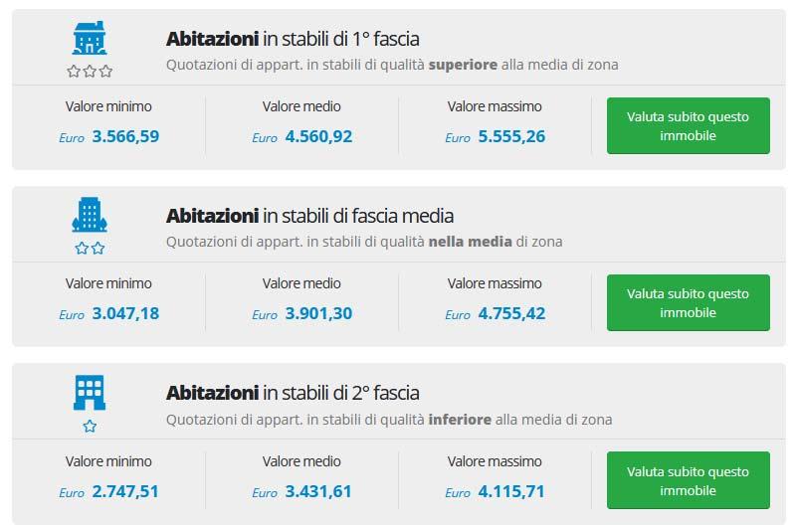Click the minimum value 2.747,51

(125, 491)
